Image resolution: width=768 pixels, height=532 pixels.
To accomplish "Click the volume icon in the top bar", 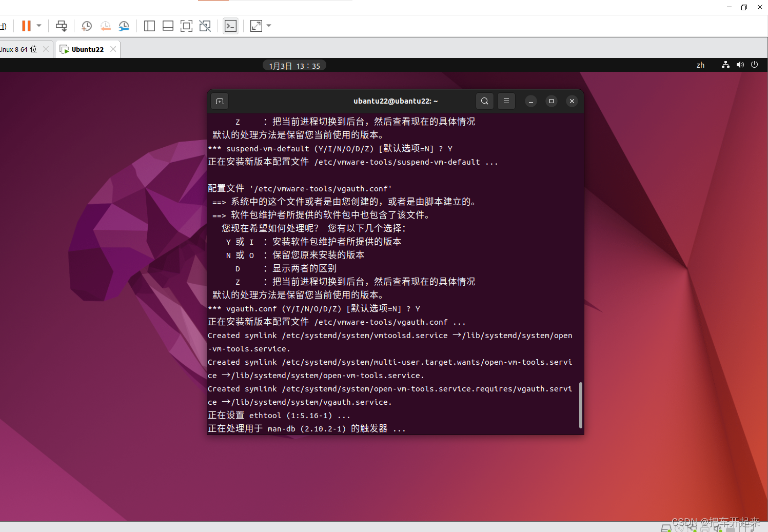I will 740,65.
